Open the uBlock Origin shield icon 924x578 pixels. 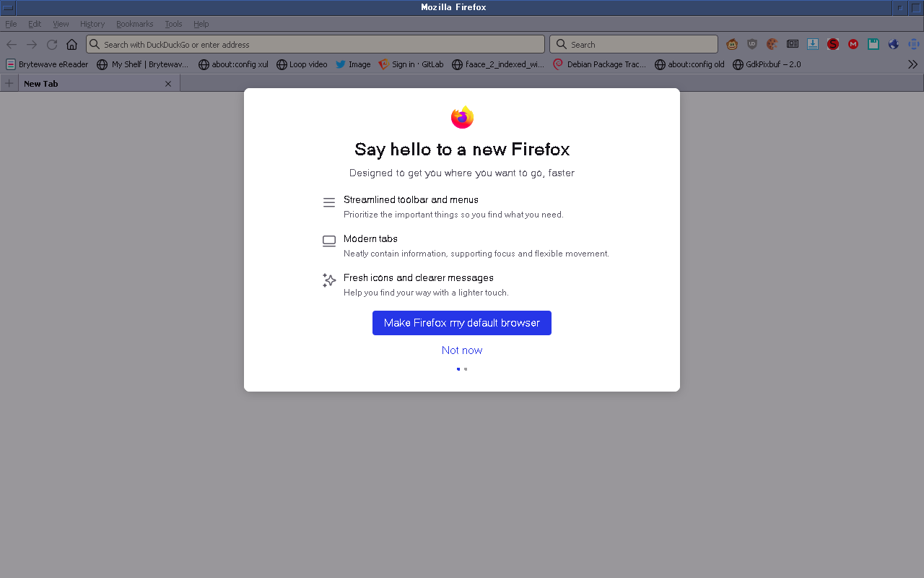coord(752,44)
